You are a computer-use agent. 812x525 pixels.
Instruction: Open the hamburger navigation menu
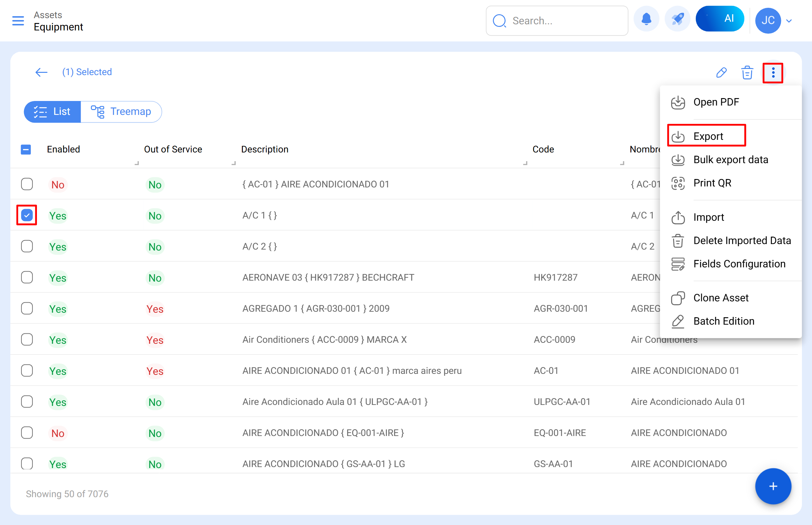(x=18, y=21)
